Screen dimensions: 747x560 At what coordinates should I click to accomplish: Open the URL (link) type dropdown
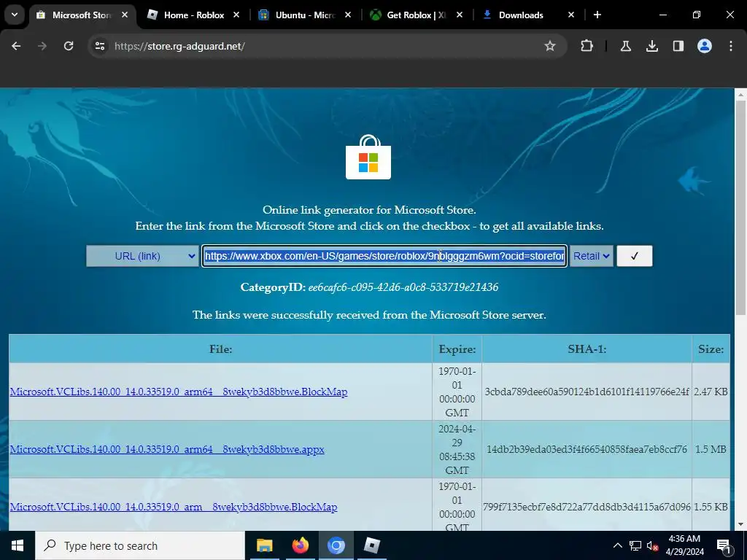coord(142,256)
